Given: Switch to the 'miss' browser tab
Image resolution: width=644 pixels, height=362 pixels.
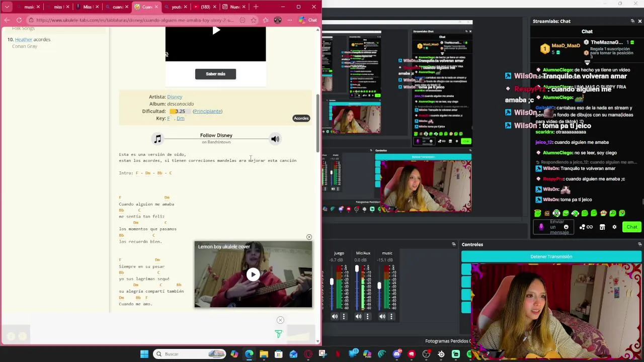Looking at the screenshot, I should coord(57,7).
